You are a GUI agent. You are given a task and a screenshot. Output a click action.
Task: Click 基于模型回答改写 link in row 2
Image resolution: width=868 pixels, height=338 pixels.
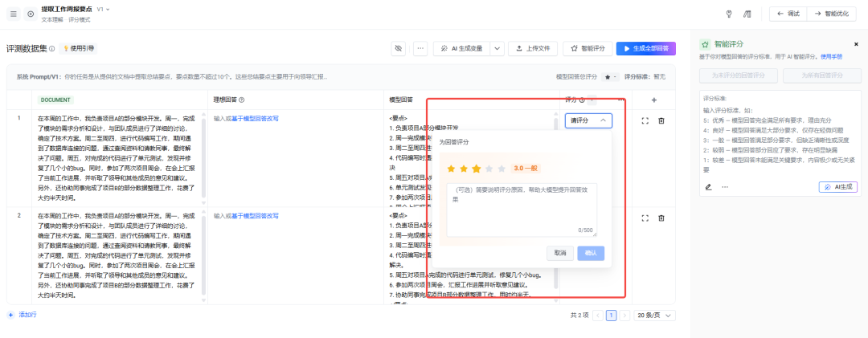pos(255,216)
